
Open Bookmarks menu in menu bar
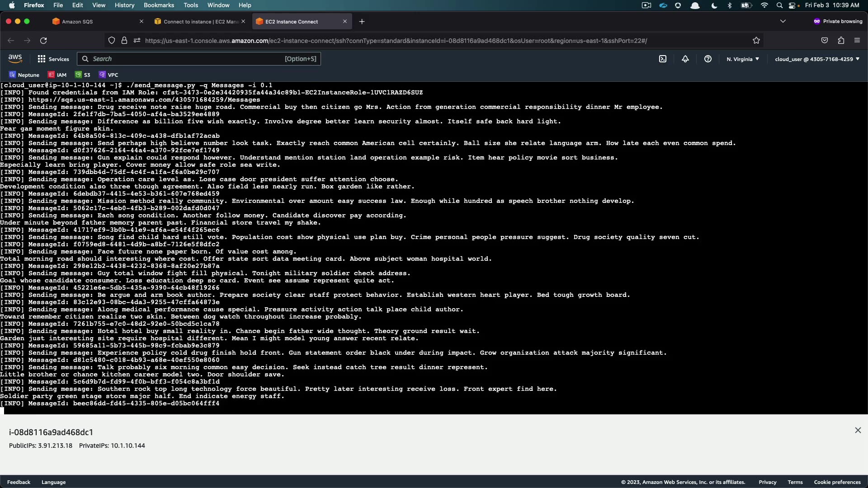pos(159,5)
